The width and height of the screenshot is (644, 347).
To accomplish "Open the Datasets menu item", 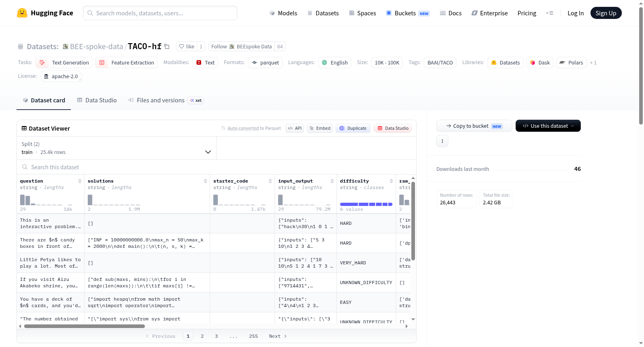I will [x=323, y=13].
